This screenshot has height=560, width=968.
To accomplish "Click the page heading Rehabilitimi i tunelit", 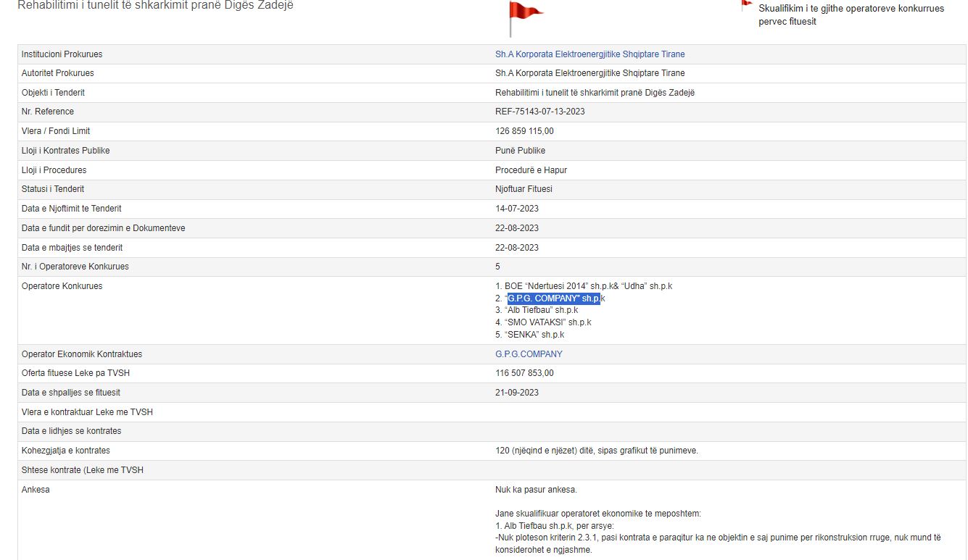I will coord(155,6).
